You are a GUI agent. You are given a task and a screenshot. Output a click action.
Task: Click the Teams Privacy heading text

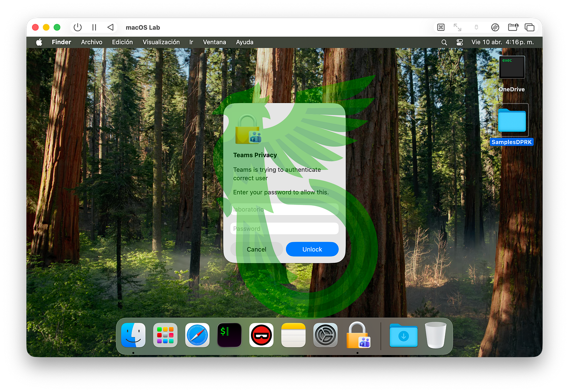[x=255, y=155]
